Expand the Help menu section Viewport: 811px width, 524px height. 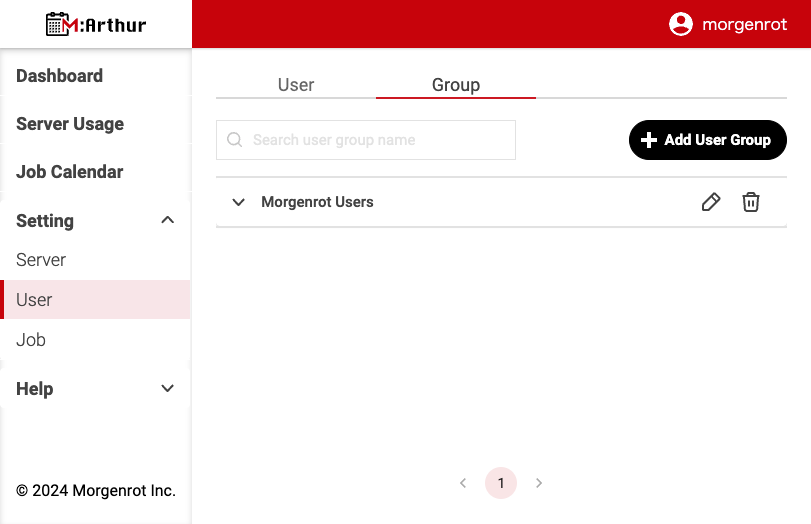pyautogui.click(x=168, y=389)
